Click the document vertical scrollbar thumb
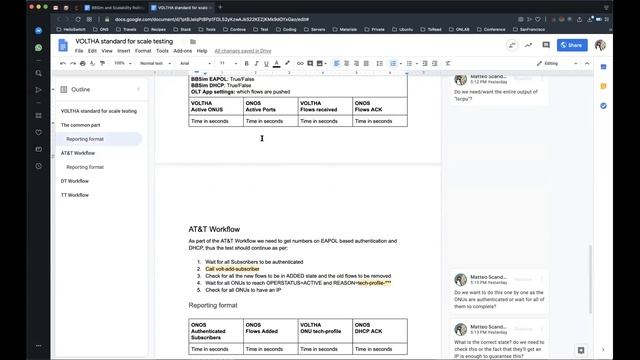 [590, 279]
